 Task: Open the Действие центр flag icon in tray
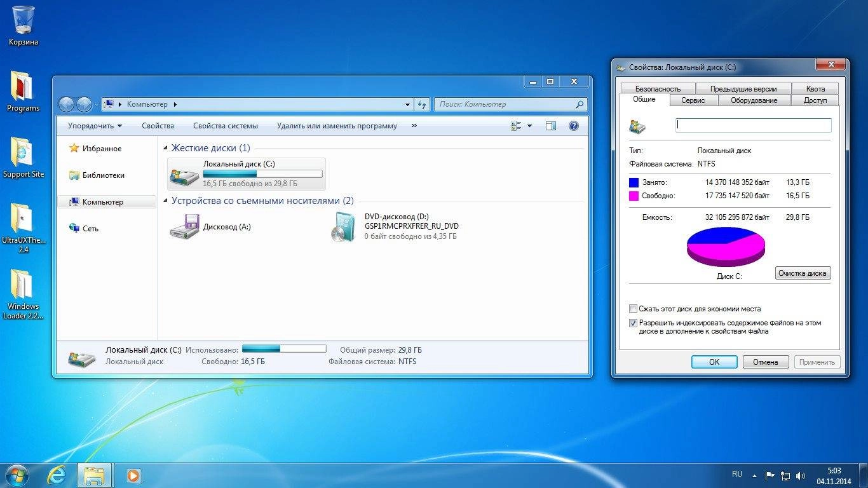pos(770,475)
